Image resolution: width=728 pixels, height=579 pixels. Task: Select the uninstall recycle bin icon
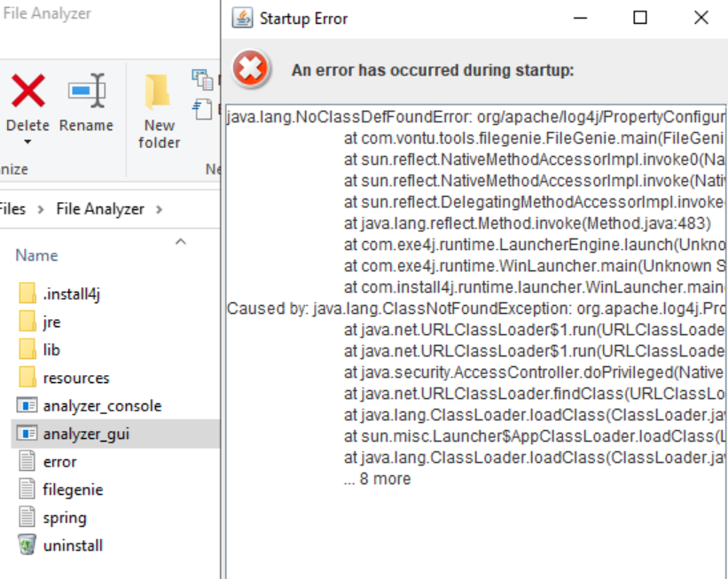point(27,545)
